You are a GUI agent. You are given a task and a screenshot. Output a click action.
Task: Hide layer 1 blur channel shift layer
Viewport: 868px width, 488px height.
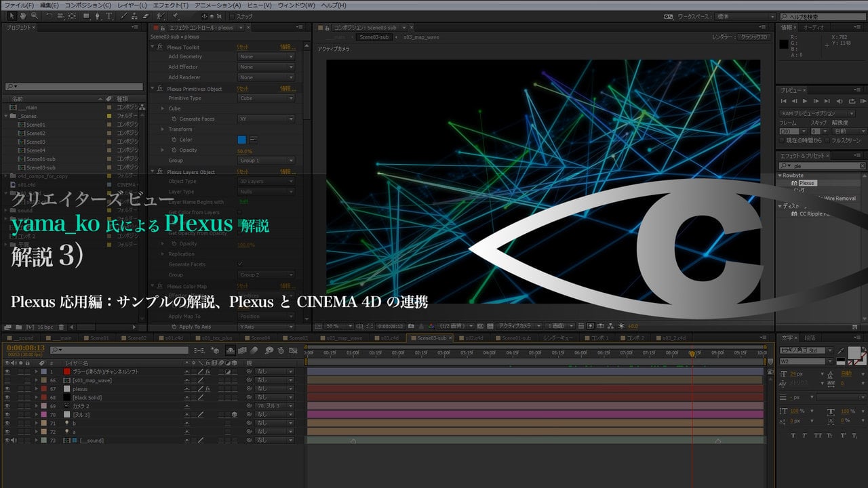point(7,371)
